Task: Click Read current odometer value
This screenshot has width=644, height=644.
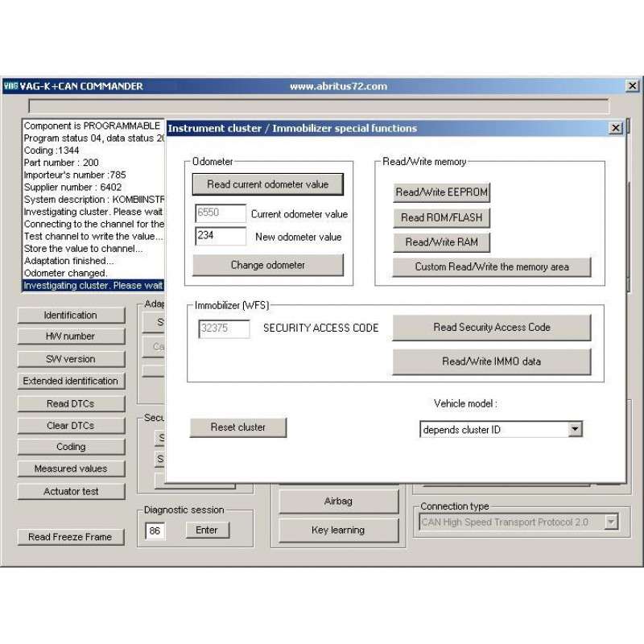Action: click(x=269, y=184)
